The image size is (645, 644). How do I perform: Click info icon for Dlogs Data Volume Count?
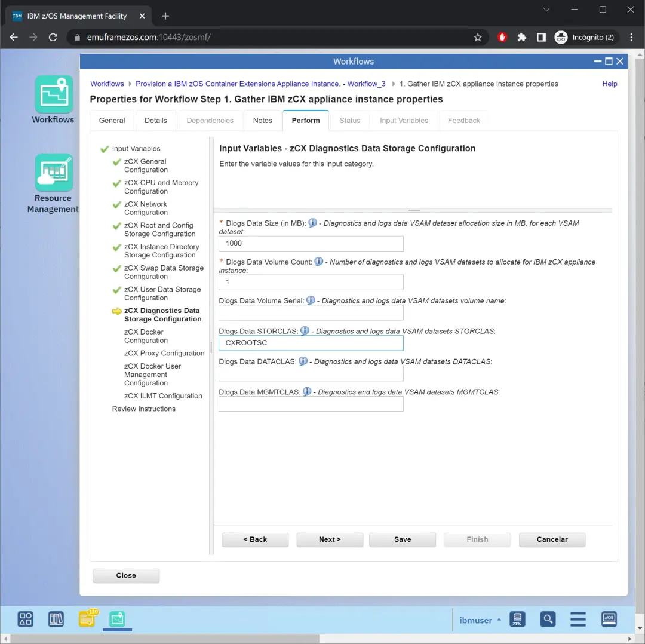click(x=319, y=261)
